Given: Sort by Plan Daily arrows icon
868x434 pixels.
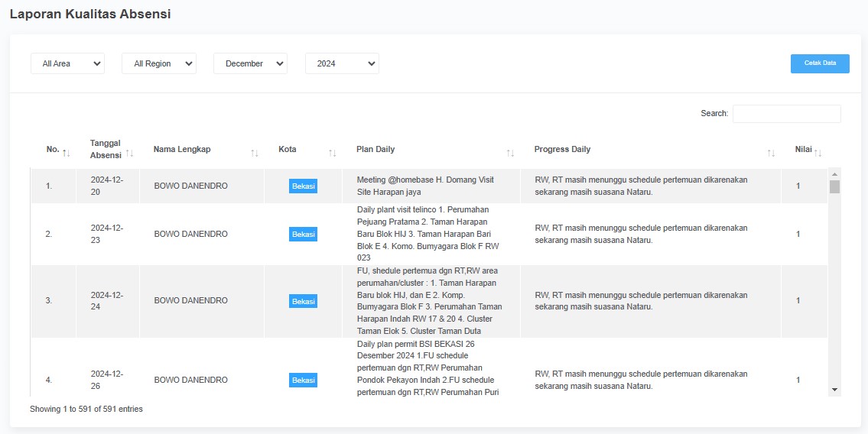Looking at the screenshot, I should [510, 154].
